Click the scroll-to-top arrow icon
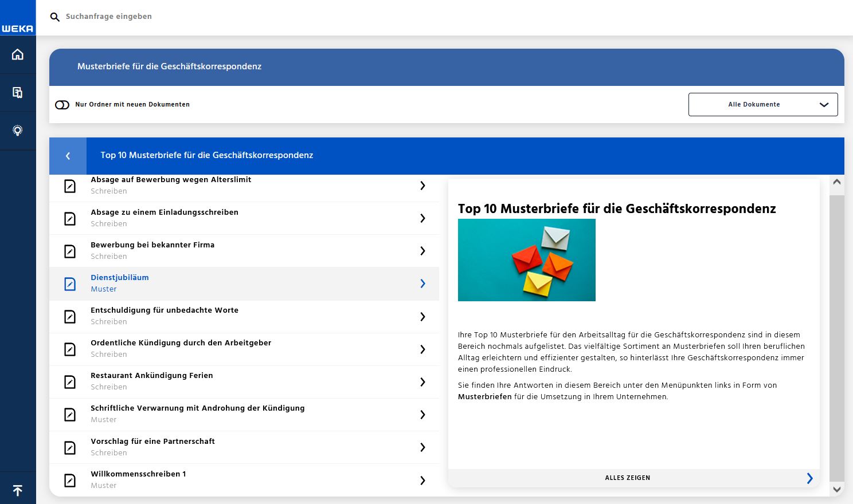853x504 pixels. pyautogui.click(x=18, y=490)
